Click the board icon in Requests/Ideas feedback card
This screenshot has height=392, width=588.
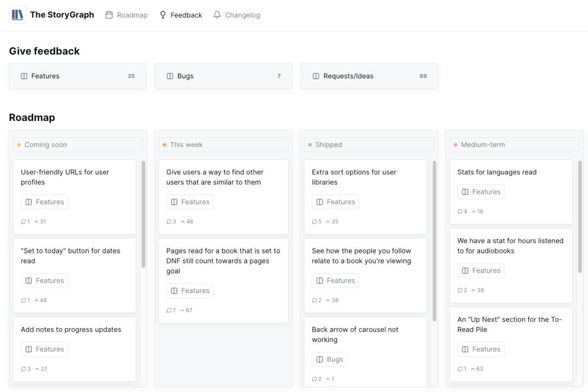[x=316, y=76]
